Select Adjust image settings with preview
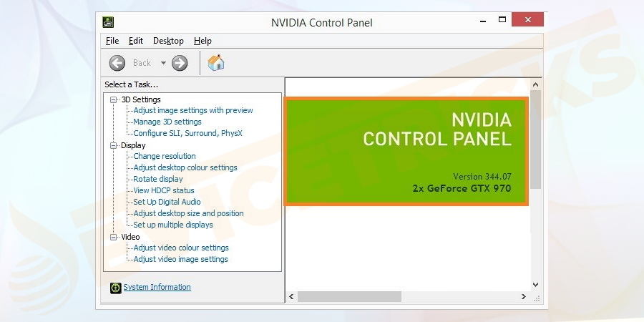 tap(193, 110)
